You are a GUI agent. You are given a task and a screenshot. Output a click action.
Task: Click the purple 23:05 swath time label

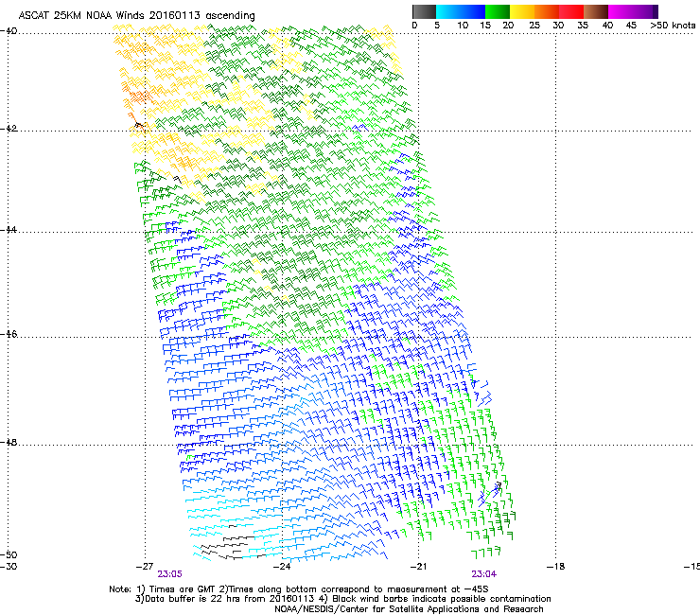click(x=169, y=574)
